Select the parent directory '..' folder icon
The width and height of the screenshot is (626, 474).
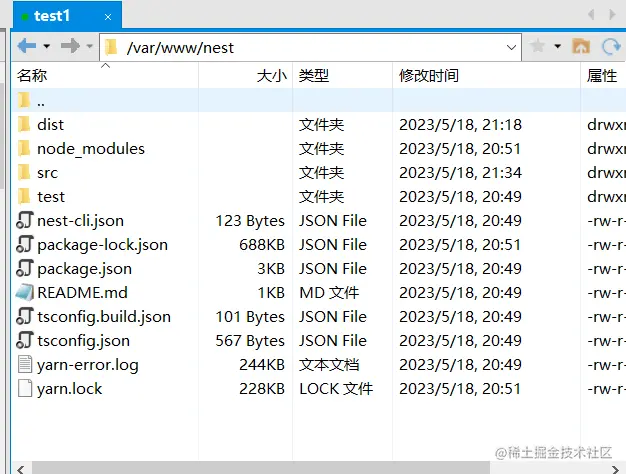tap(24, 100)
